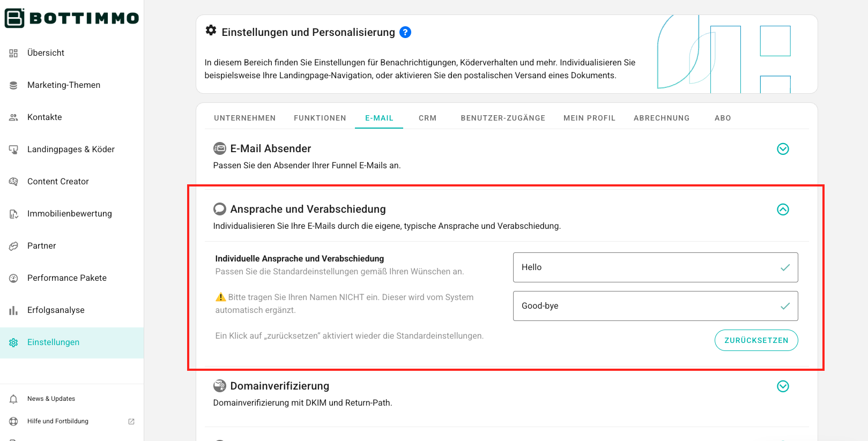Switch to the Abrechnung tab
The width and height of the screenshot is (868, 441).
point(661,118)
